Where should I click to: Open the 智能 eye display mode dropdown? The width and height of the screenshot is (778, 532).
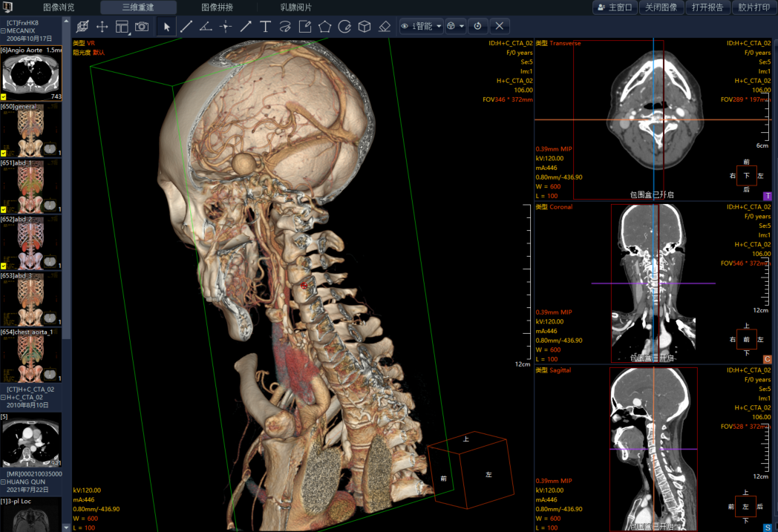click(421, 27)
